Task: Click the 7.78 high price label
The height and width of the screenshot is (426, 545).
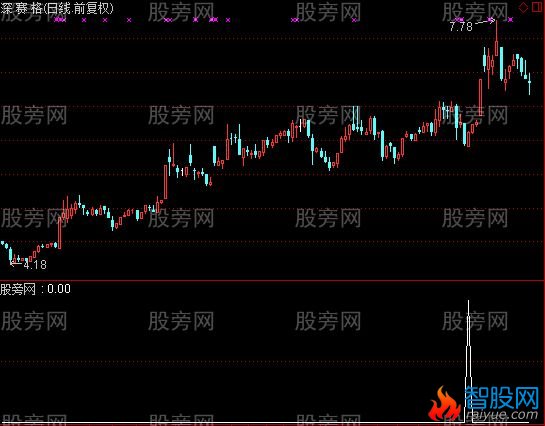Action: coord(461,26)
